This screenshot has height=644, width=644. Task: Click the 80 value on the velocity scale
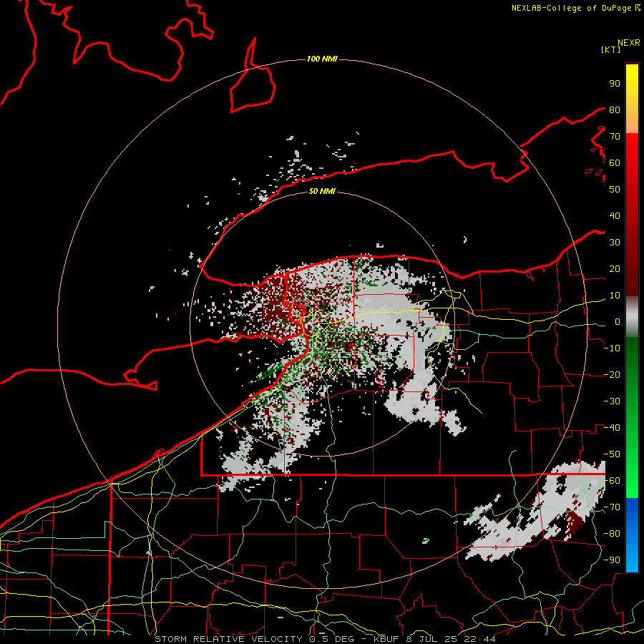click(615, 110)
